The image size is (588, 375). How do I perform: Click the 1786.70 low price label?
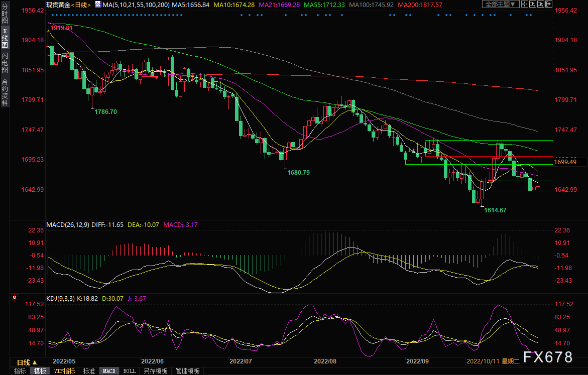105,112
